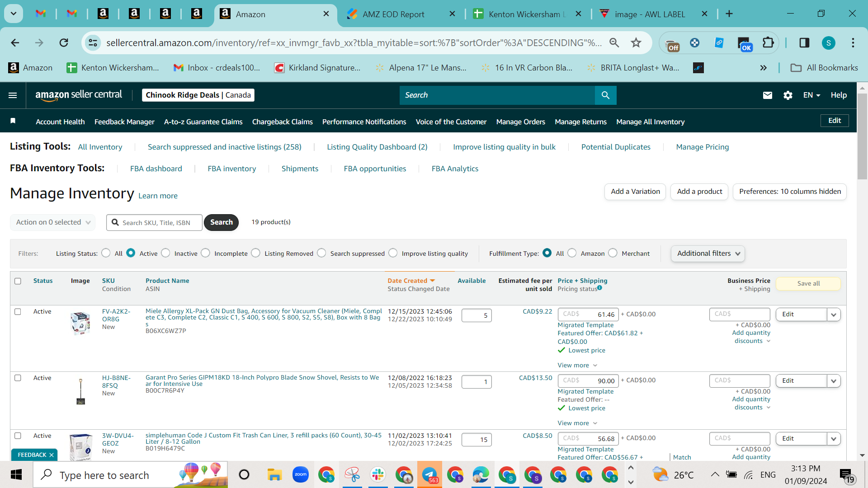Bookmark this page with the star icon

636,43
